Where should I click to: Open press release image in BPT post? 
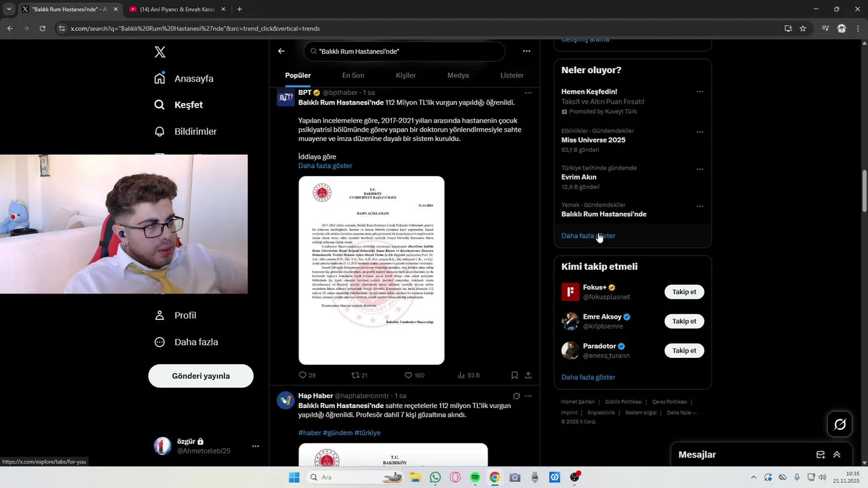click(x=371, y=270)
